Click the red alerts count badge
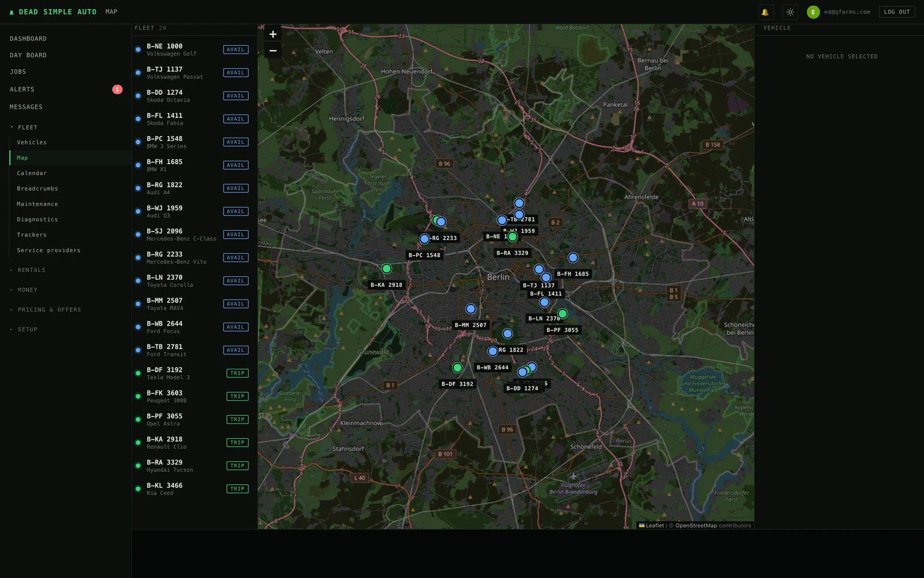The image size is (924, 578). 117,90
